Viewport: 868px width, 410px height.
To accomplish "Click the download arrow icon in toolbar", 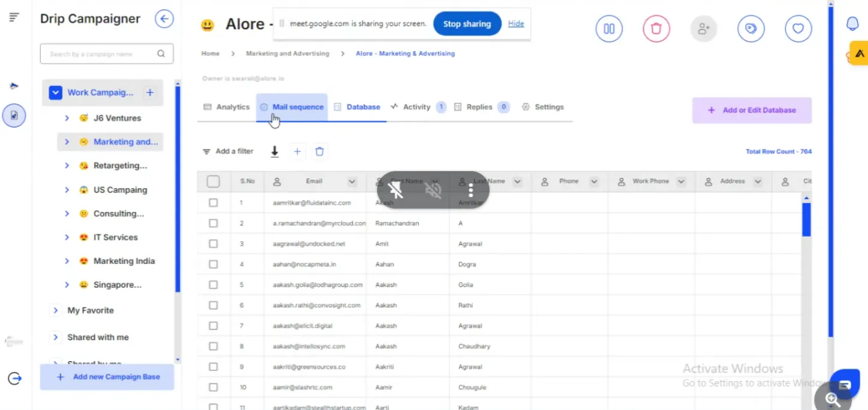I will (275, 151).
